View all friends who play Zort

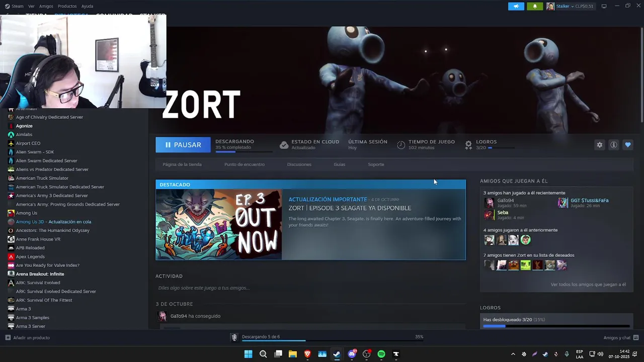click(588, 285)
